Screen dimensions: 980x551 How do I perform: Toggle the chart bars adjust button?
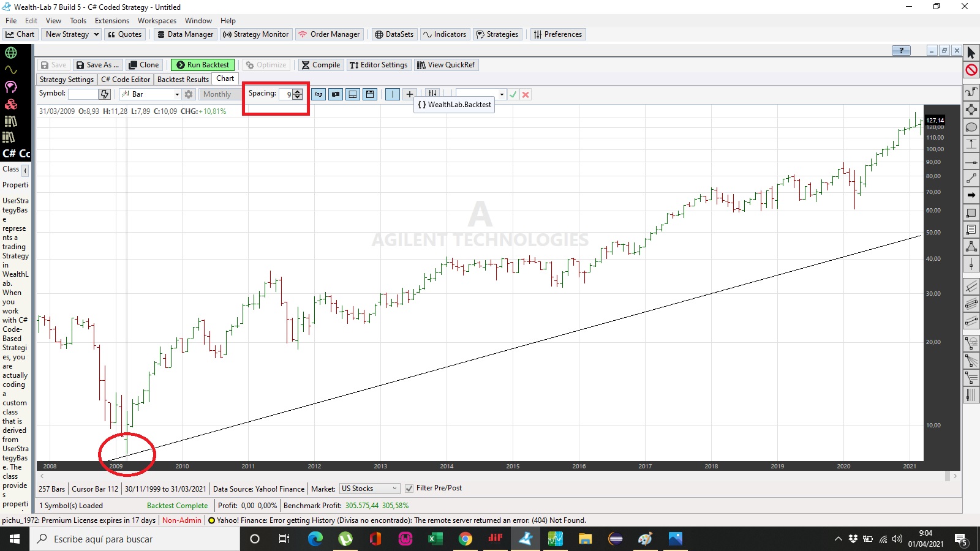tap(432, 93)
